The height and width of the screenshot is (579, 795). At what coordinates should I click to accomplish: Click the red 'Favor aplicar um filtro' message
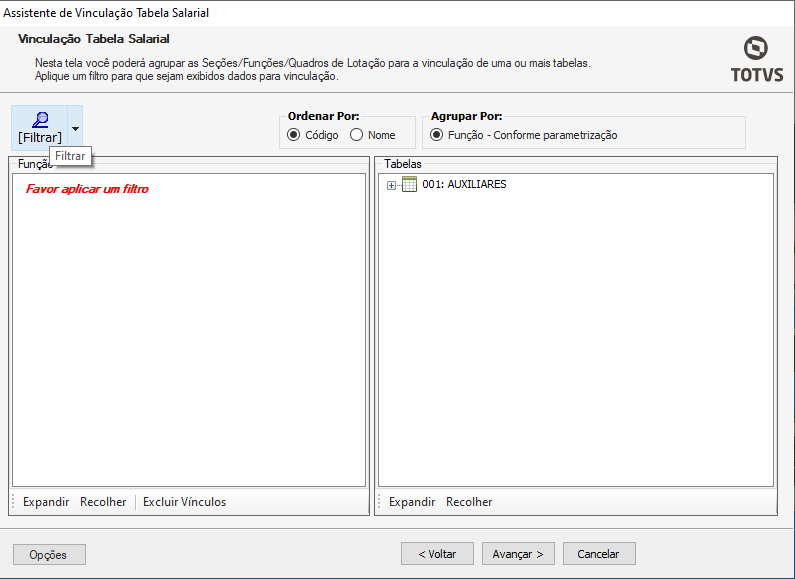[87, 189]
